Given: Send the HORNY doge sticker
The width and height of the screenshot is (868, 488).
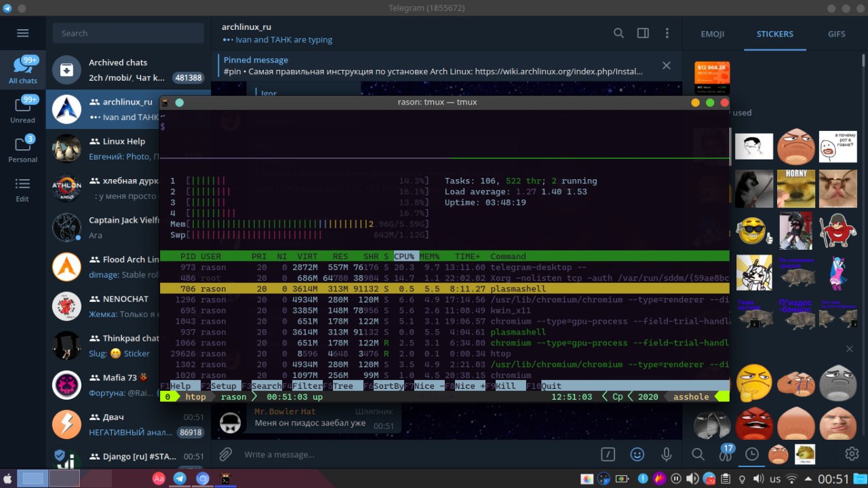Looking at the screenshot, I should pyautogui.click(x=796, y=188).
